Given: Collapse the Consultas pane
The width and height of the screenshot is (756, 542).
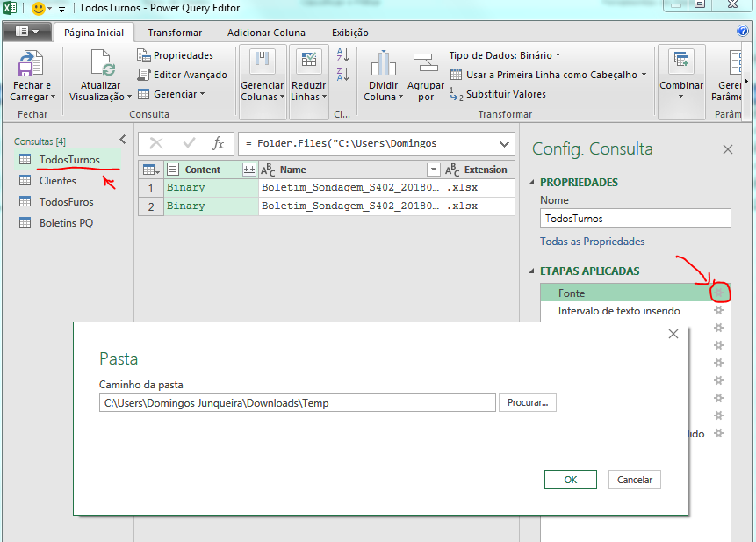Looking at the screenshot, I should pos(123,140).
